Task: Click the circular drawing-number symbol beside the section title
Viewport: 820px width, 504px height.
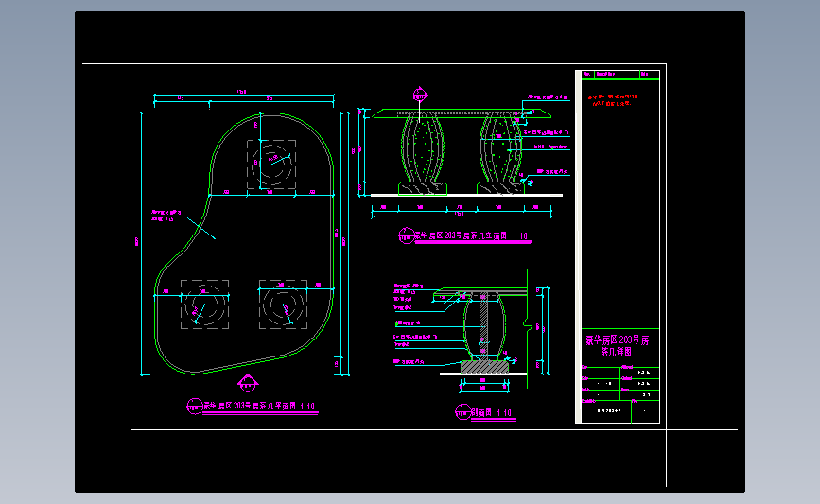Action: (462, 412)
